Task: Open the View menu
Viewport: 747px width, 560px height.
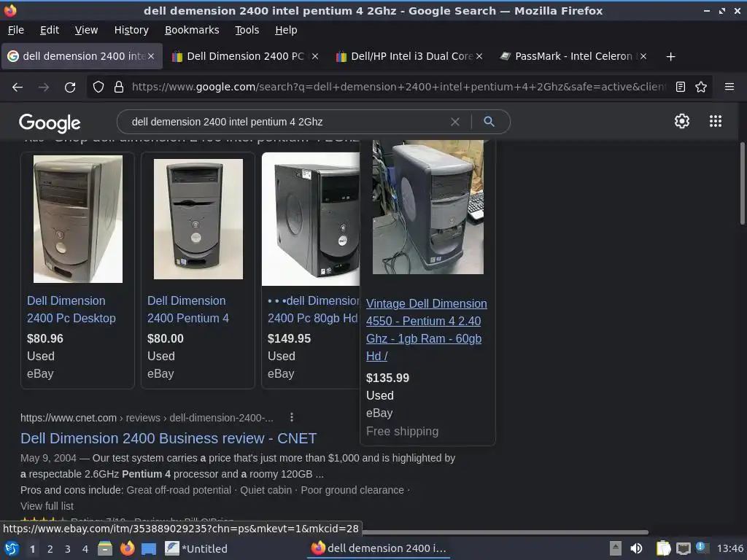Action: coord(86,30)
